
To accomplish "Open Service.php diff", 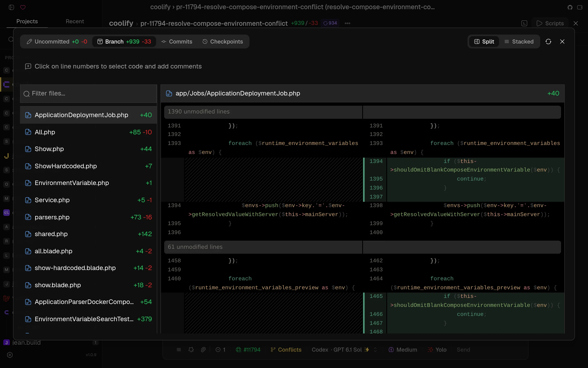I will [x=88, y=200].
